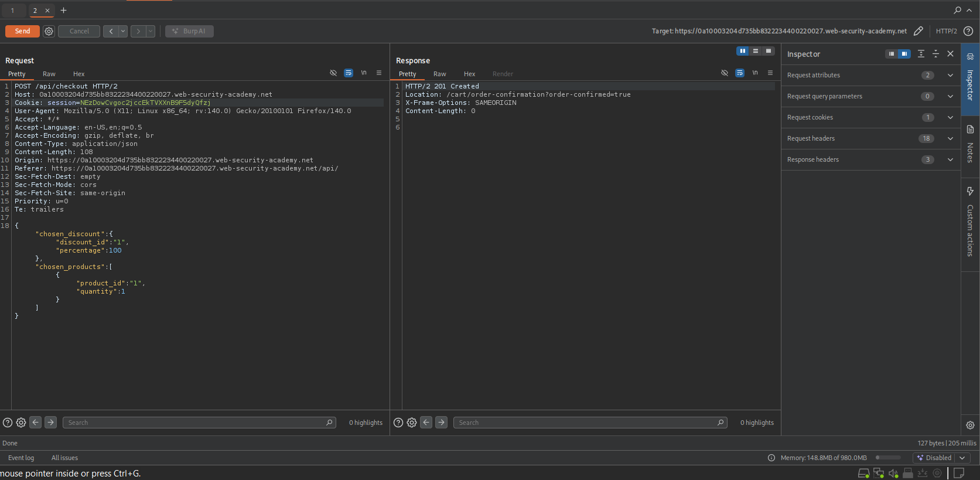The width and height of the screenshot is (980, 480).
Task: Select side-by-side layout view icon
Action: coord(742,51)
